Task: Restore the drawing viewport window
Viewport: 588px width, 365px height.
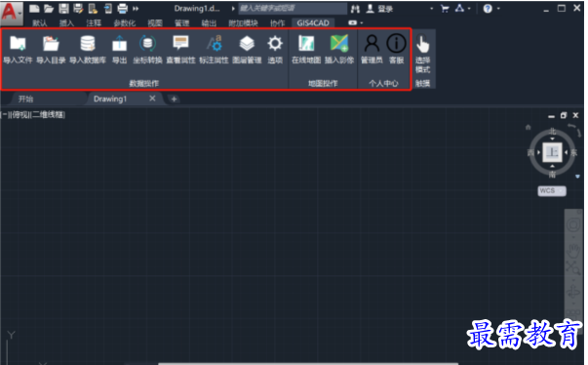Action: point(564,115)
